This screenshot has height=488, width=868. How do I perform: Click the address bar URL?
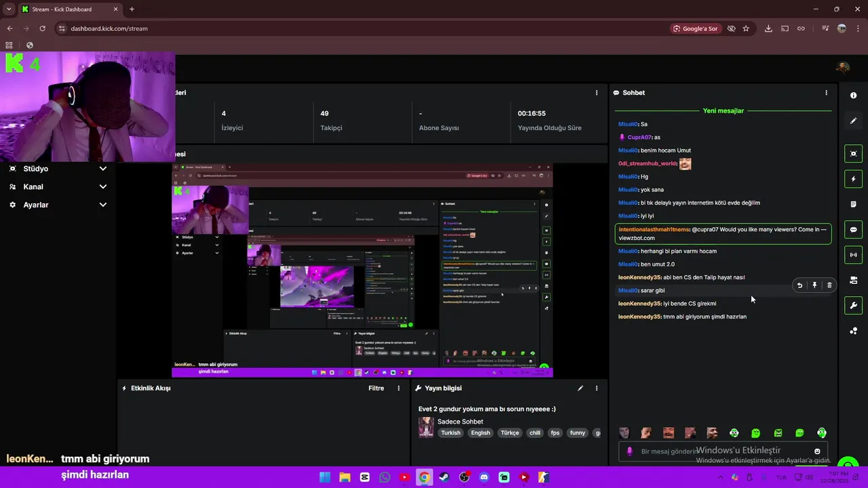[109, 28]
